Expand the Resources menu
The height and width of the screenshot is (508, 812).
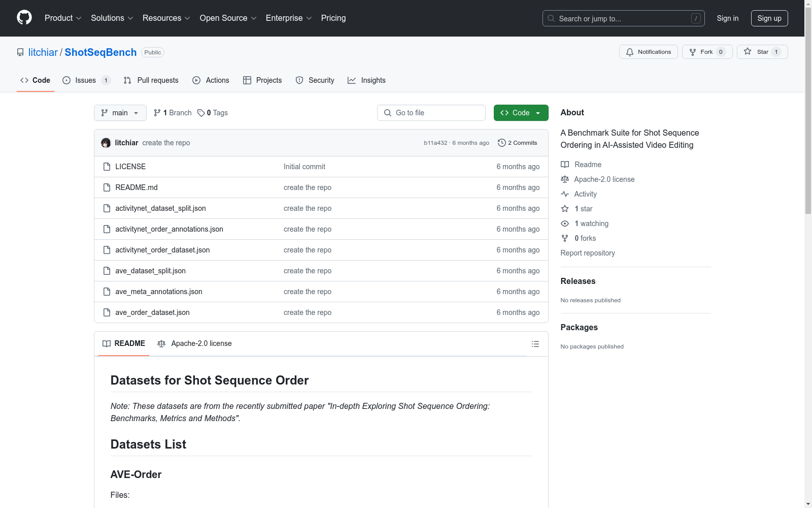tap(166, 18)
